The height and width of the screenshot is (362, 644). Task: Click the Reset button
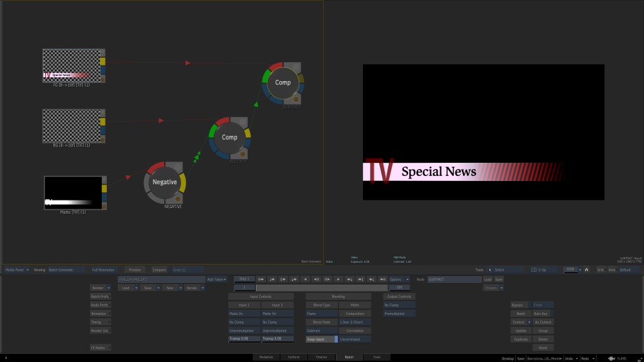point(543,348)
